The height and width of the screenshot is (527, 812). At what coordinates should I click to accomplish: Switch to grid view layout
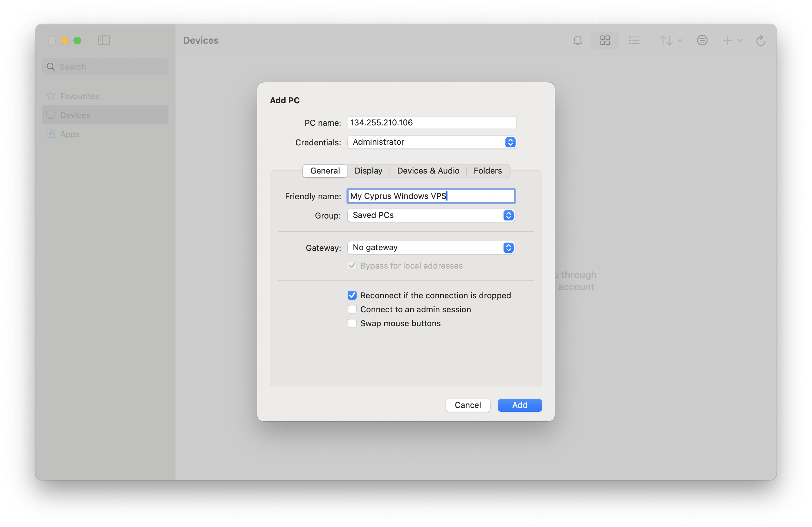(605, 40)
